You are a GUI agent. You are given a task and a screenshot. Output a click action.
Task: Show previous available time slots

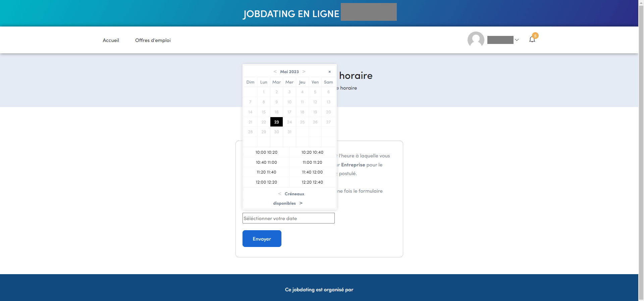coord(279,194)
